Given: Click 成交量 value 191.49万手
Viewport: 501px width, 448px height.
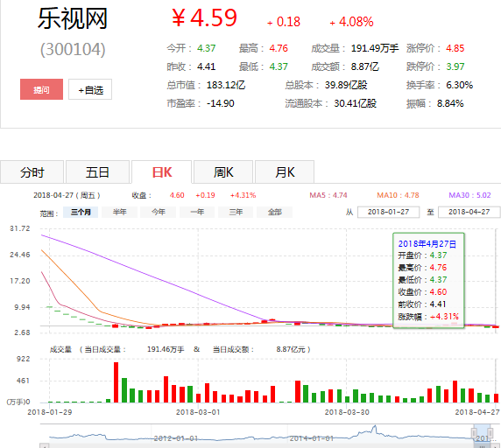Looking at the screenshot, I should pyautogui.click(x=375, y=48).
